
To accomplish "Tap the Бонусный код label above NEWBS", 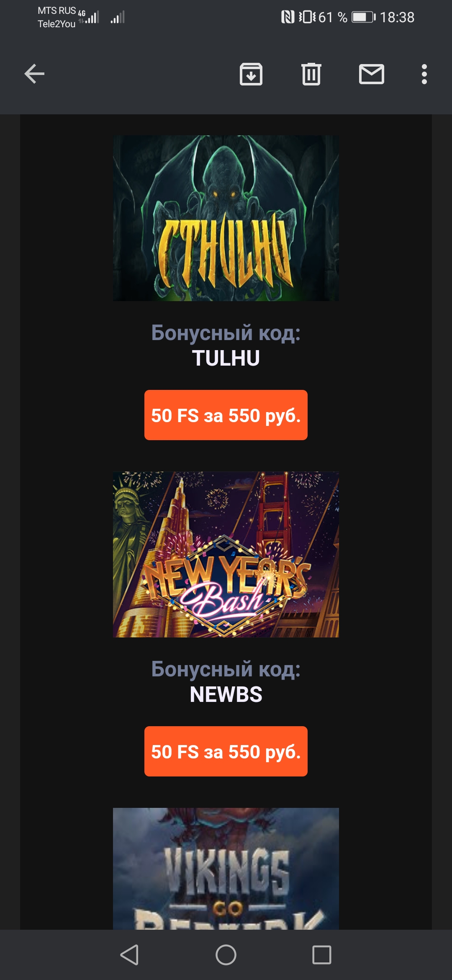I will (226, 670).
